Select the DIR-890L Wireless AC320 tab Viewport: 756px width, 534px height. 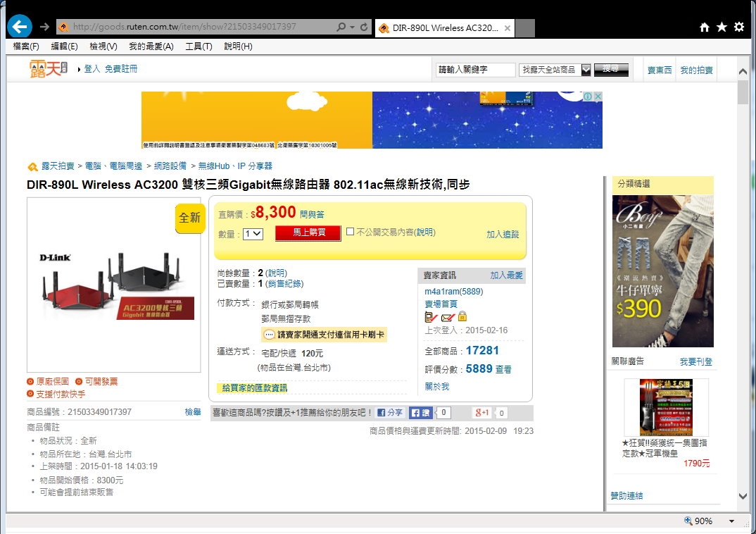click(444, 28)
